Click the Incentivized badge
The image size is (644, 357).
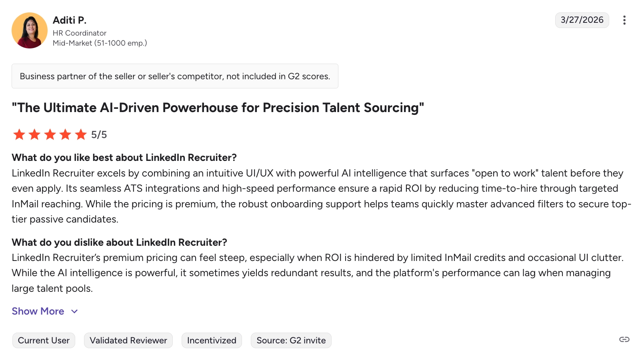pyautogui.click(x=212, y=340)
